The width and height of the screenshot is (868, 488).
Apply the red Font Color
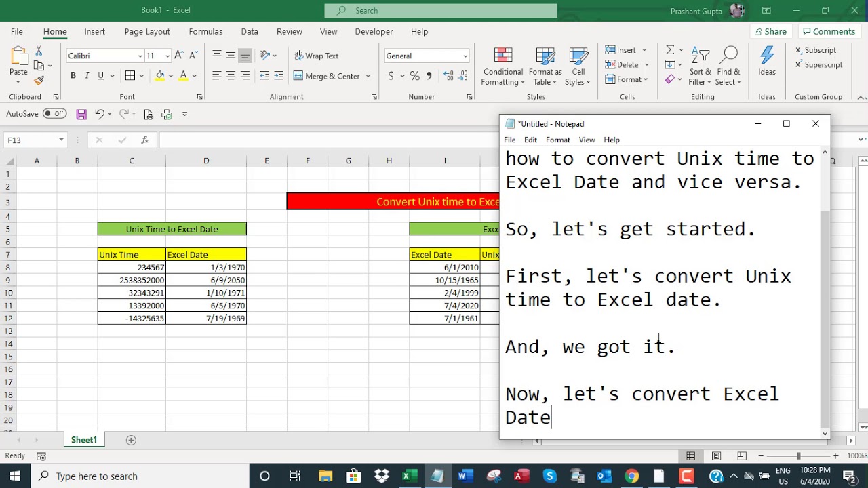(183, 75)
